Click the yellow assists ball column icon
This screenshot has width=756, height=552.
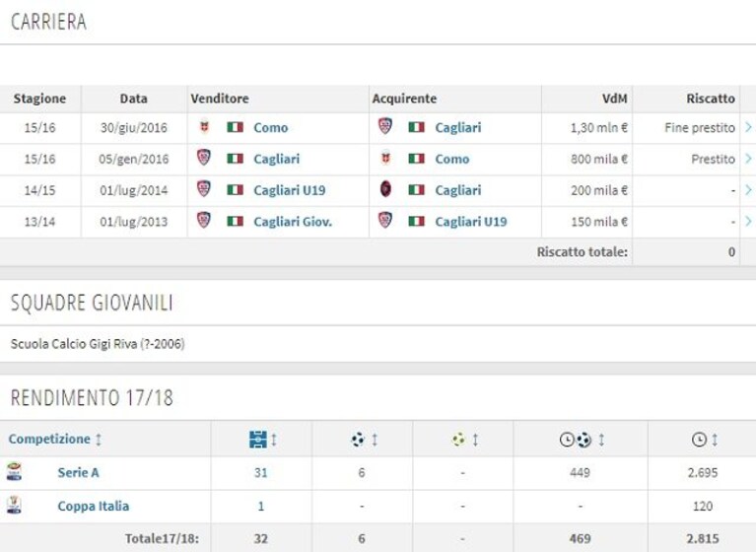click(458, 440)
